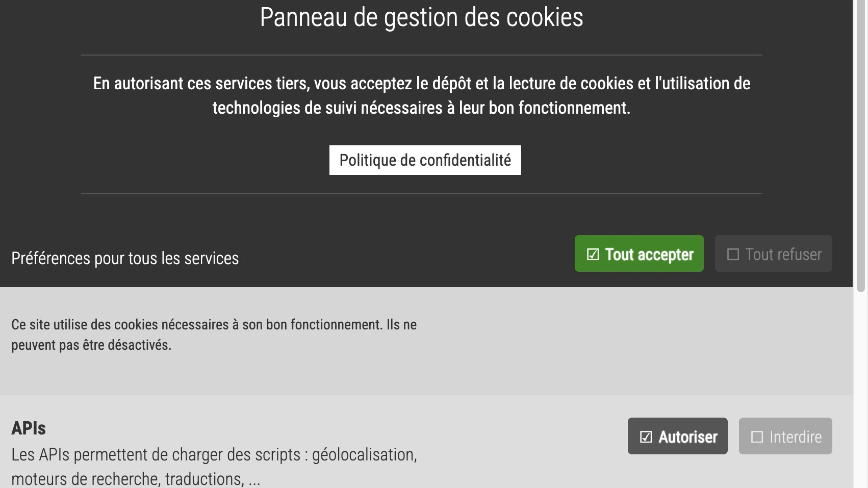Click the dark Autoriser button's checkmark glyph
868x488 pixels.
646,436
